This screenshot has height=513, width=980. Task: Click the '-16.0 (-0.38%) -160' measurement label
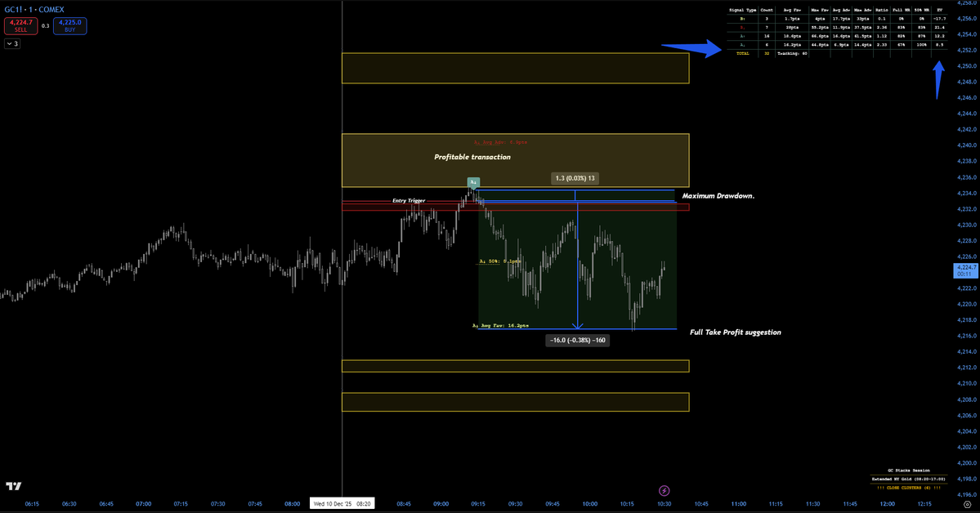578,341
